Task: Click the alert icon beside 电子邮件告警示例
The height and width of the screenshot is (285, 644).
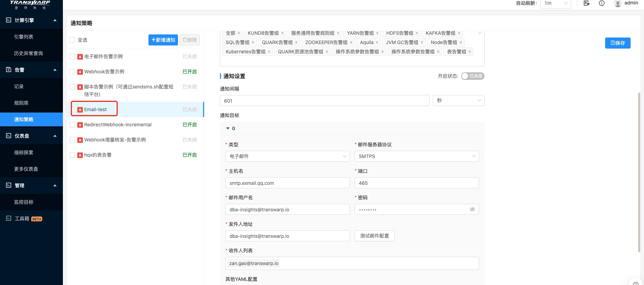Action: point(80,57)
